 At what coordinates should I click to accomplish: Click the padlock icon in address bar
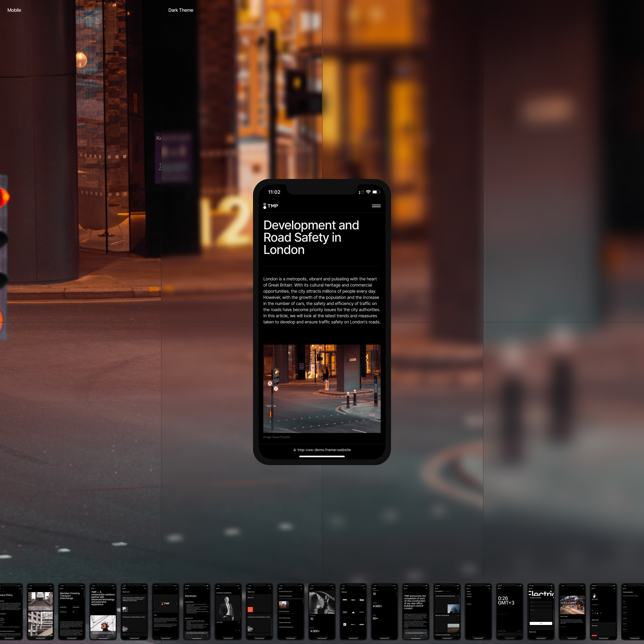tap(294, 450)
